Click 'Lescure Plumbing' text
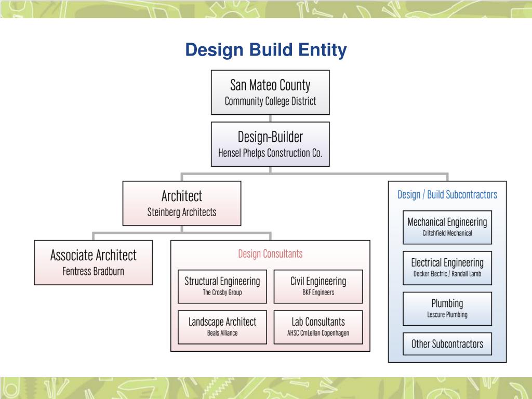Screen dimensions: 532x399 coord(447,314)
